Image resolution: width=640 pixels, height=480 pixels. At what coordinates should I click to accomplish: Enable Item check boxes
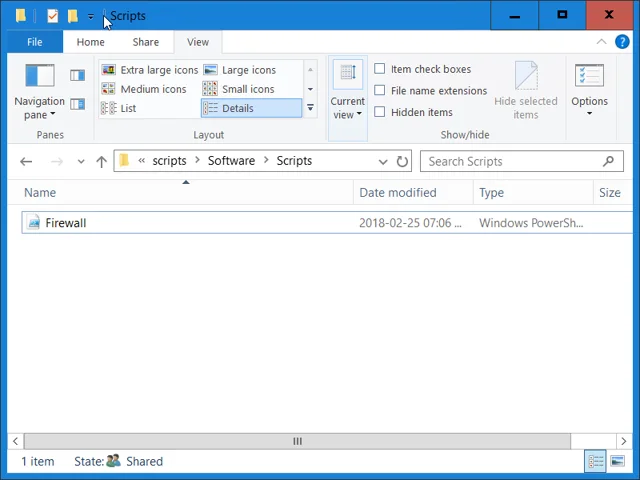[380, 69]
